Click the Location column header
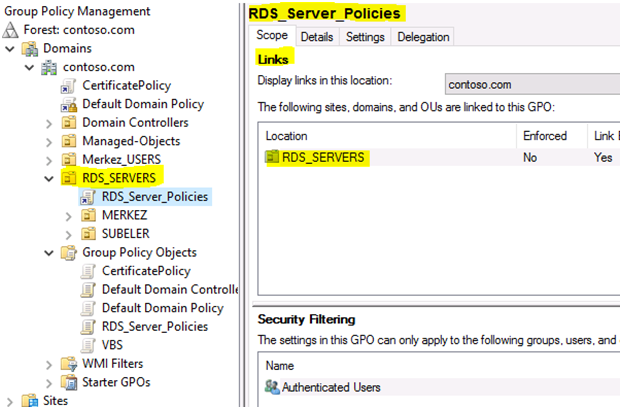Screen dimensions: 622x409 tap(387, 136)
